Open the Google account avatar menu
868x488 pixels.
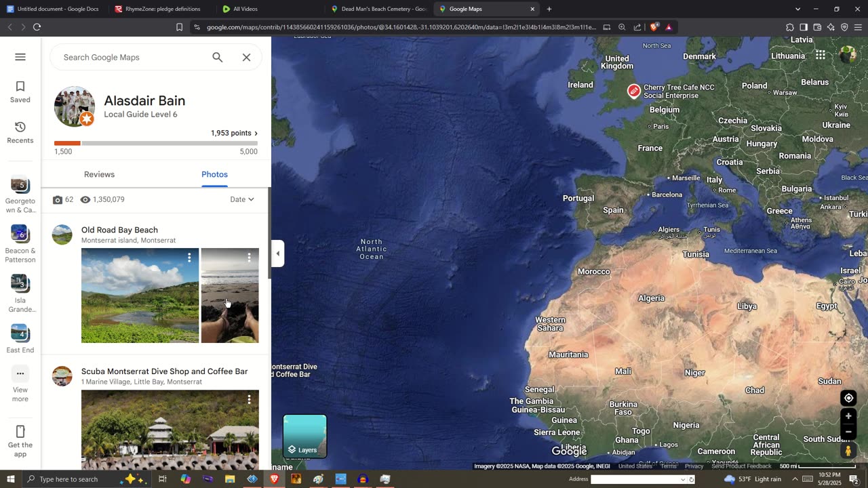click(848, 55)
